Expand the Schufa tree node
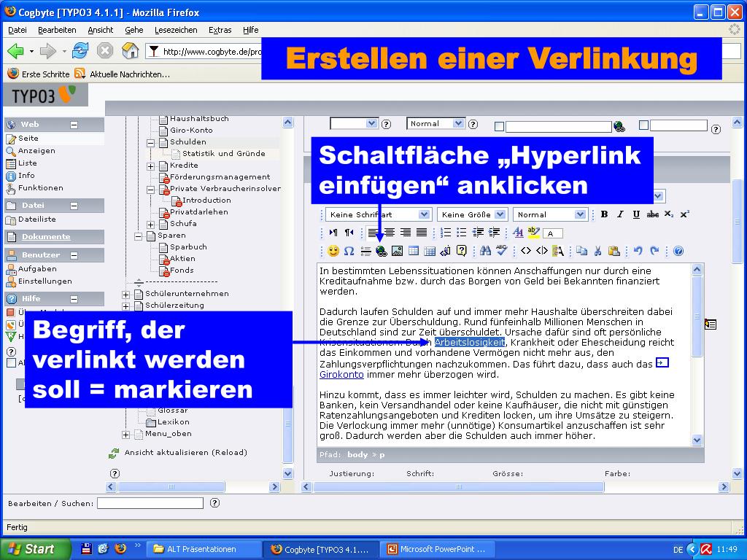This screenshot has height=560, width=747. tap(150, 225)
